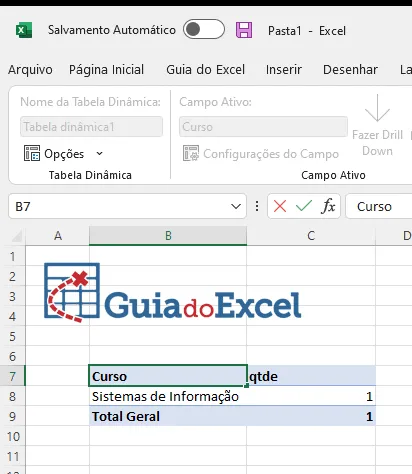The image size is (412, 474).
Task: Cancel entry with the red X icon
Action: point(280,206)
